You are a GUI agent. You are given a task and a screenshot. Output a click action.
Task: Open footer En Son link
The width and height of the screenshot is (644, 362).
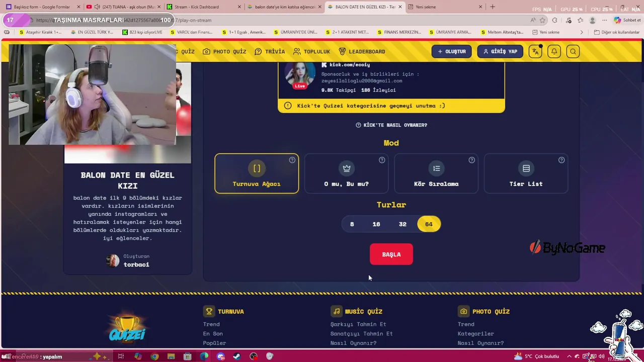213,334
